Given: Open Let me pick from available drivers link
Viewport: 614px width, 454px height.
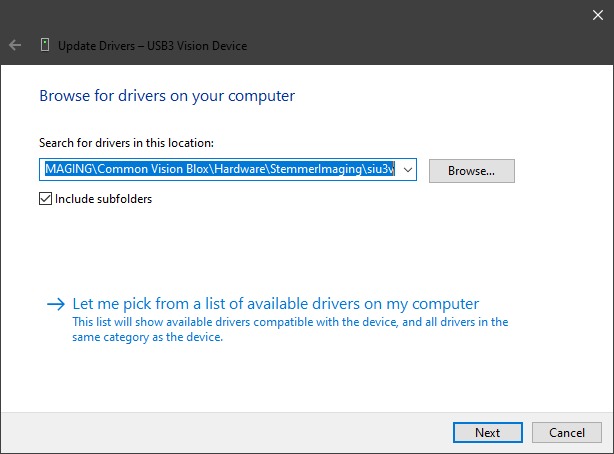Looking at the screenshot, I should (276, 304).
